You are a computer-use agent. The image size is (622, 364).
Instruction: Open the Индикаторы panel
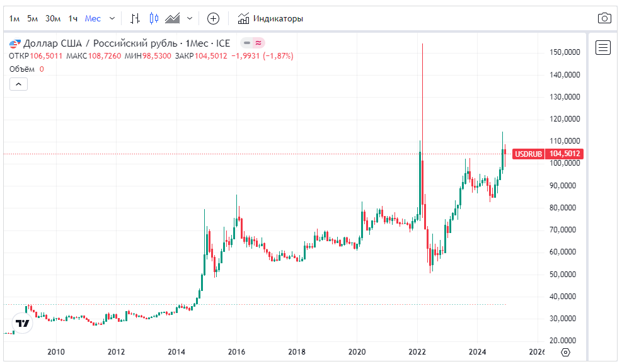270,18
